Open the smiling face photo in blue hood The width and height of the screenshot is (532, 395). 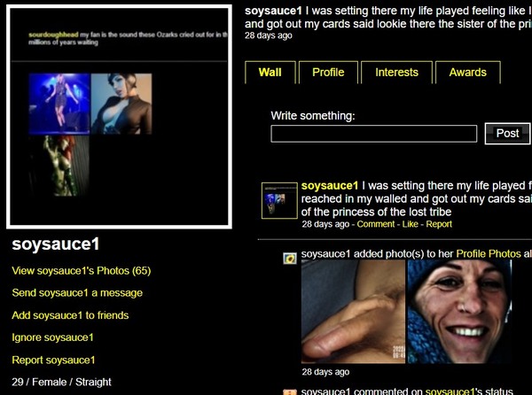pyautogui.click(x=459, y=312)
